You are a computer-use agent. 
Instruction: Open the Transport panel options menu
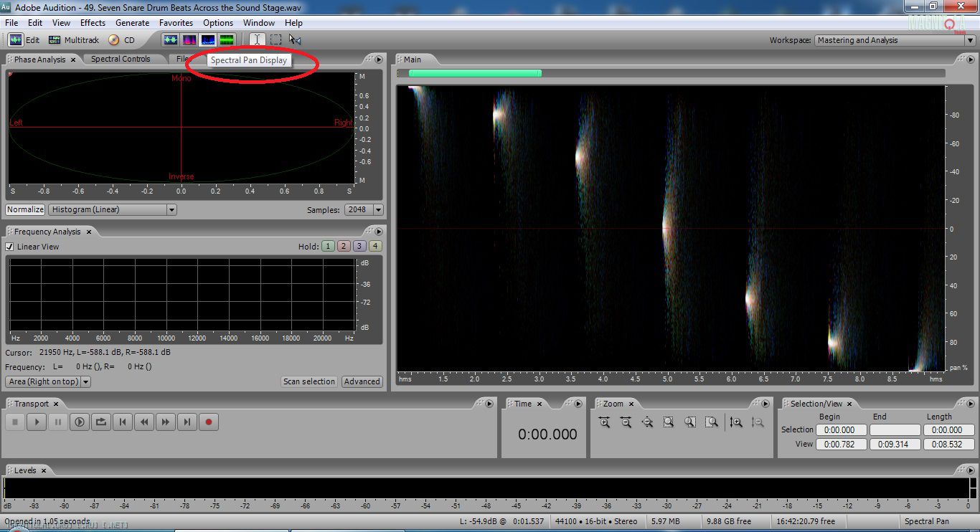[x=489, y=404]
